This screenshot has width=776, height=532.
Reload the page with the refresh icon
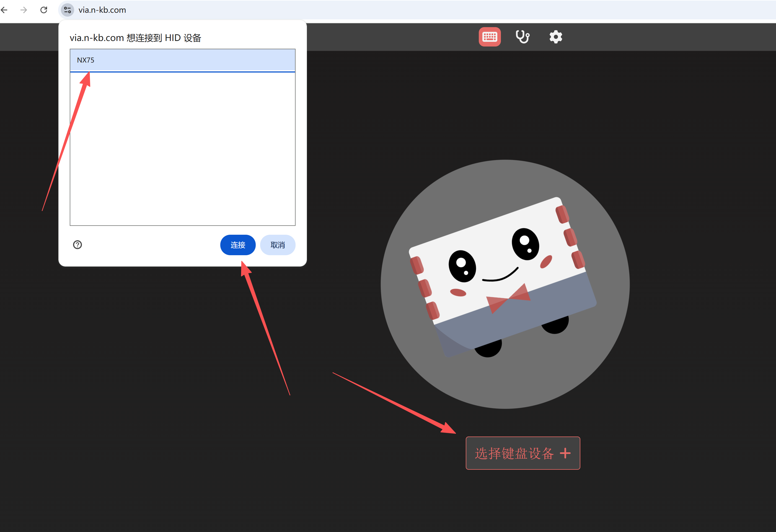coord(43,10)
